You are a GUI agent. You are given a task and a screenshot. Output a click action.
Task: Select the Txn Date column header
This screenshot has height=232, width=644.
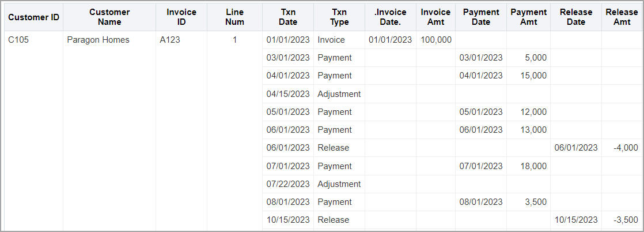click(x=288, y=17)
